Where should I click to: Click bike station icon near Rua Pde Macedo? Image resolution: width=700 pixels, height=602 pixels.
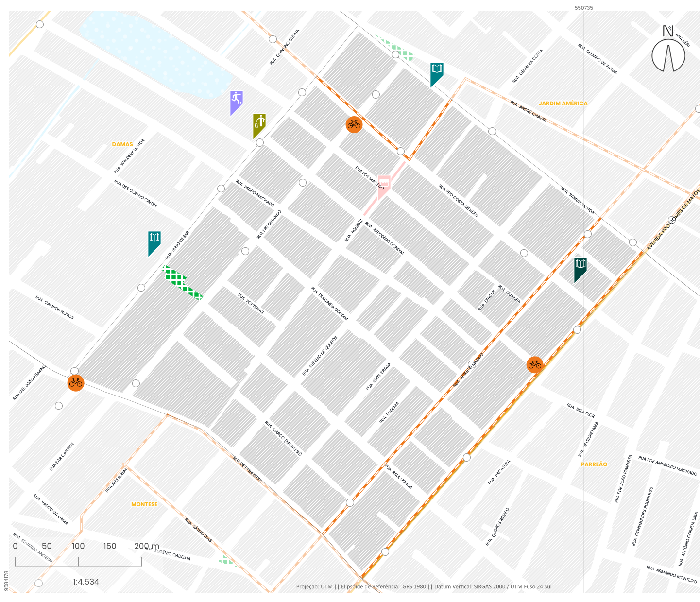point(354,124)
